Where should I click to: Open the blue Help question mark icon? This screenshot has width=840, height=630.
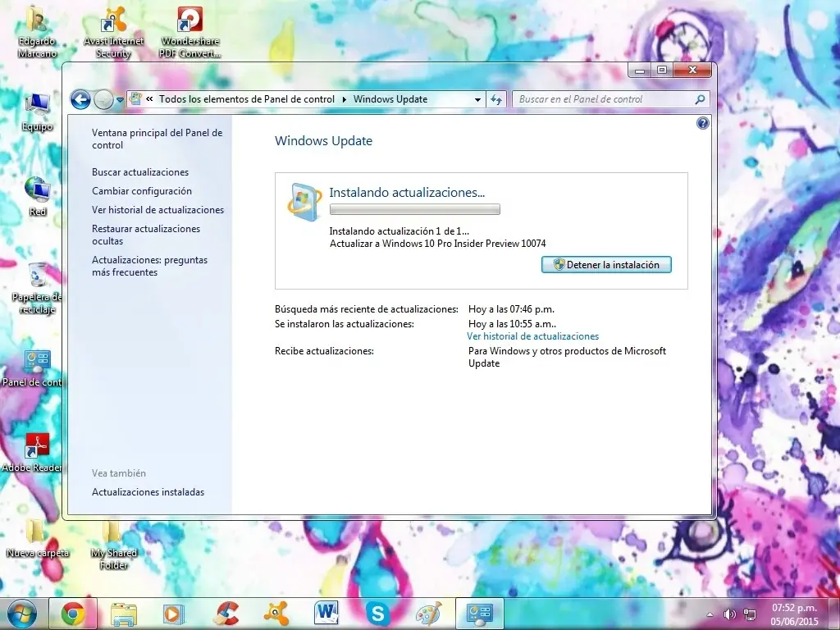(x=702, y=124)
